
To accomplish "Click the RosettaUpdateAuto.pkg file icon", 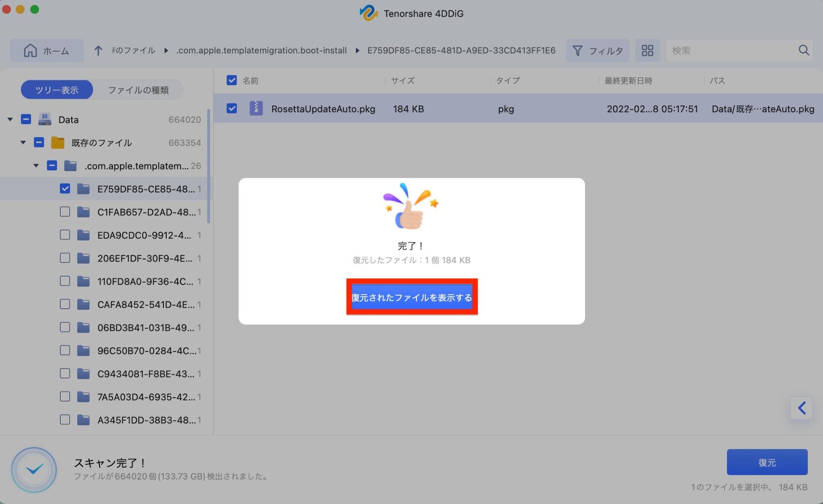I will pyautogui.click(x=256, y=108).
